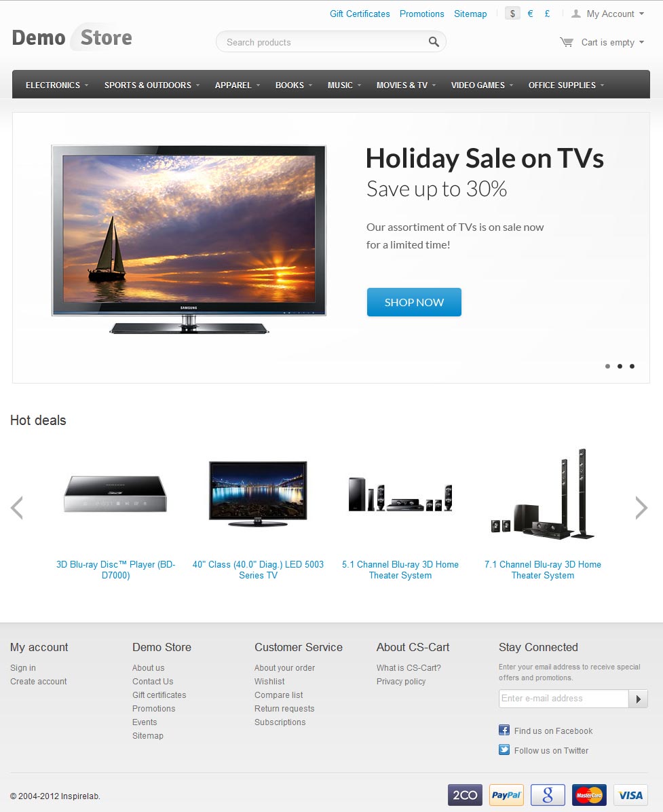Image resolution: width=663 pixels, height=812 pixels.
Task: Click the PayPal payment logo
Action: point(506,795)
